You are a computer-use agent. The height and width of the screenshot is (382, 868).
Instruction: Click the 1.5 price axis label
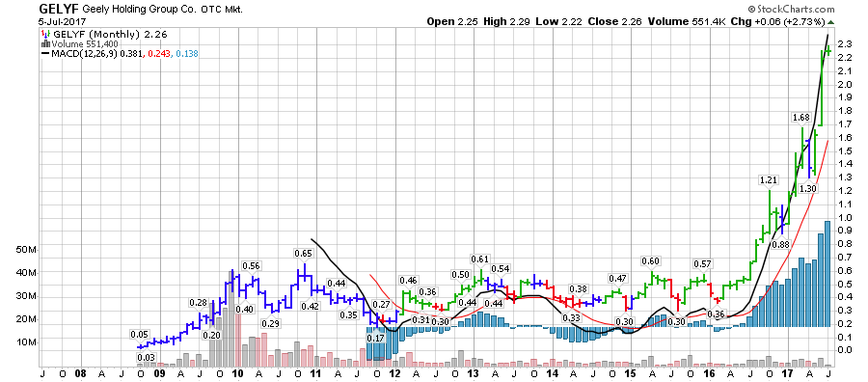pyautogui.click(x=844, y=150)
